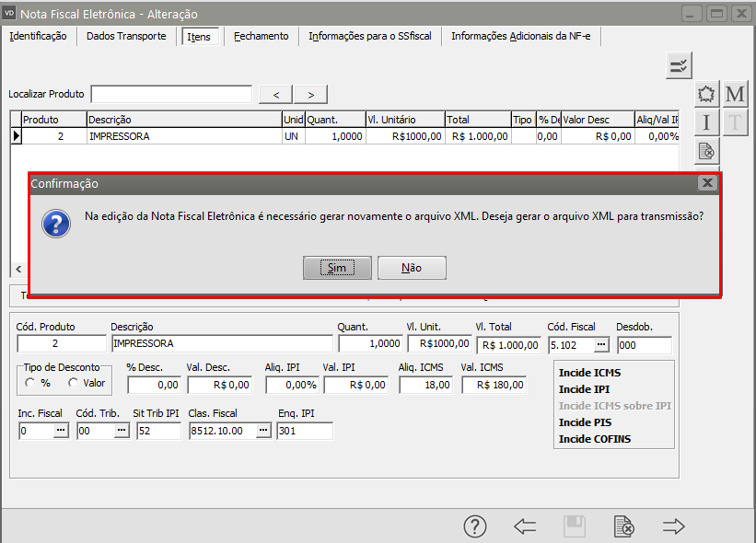Open the Inc. Fiscal lookup button
The image size is (756, 543).
pos(60,431)
